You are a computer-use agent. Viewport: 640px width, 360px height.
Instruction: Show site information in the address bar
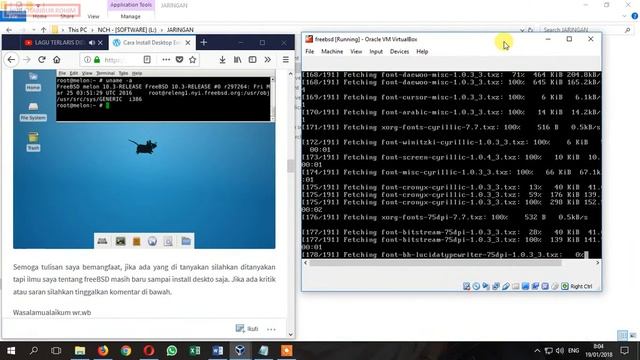tap(87, 60)
